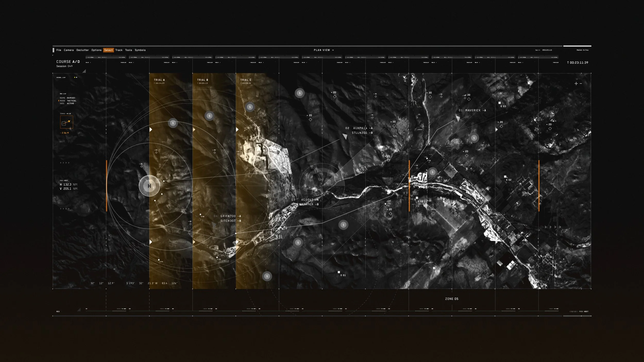Select the S marker inside Trial B

click(x=209, y=116)
